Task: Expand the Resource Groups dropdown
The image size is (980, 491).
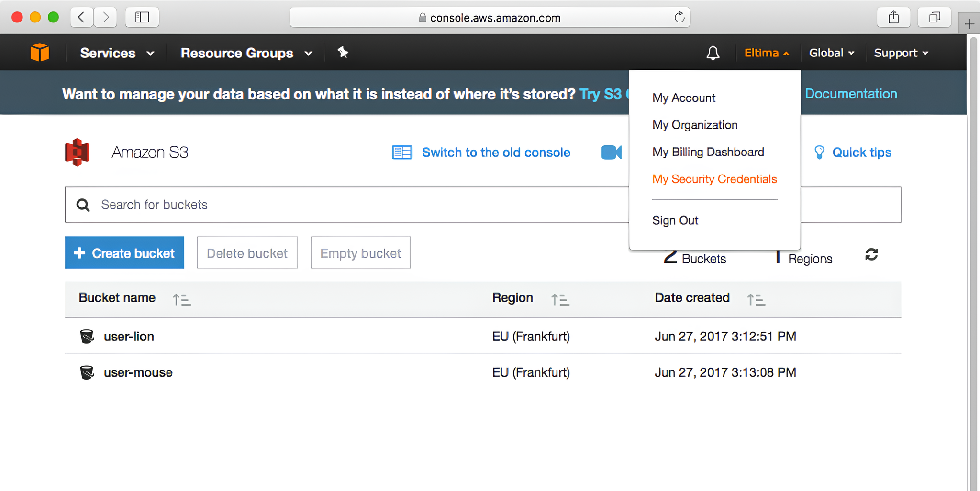Action: (246, 53)
